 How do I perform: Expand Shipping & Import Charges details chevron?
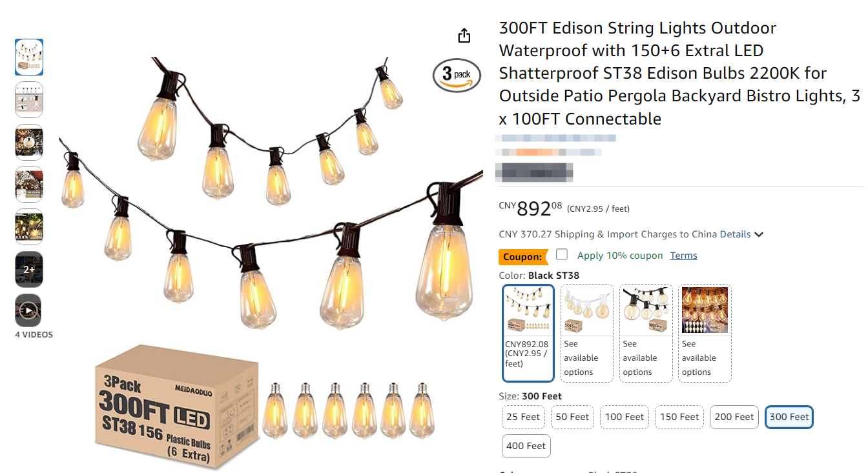pyautogui.click(x=759, y=234)
